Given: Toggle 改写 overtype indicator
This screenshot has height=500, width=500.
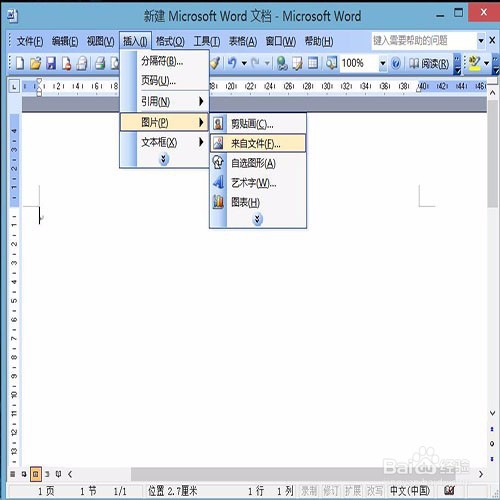Looking at the screenshot, I should pos(375,491).
